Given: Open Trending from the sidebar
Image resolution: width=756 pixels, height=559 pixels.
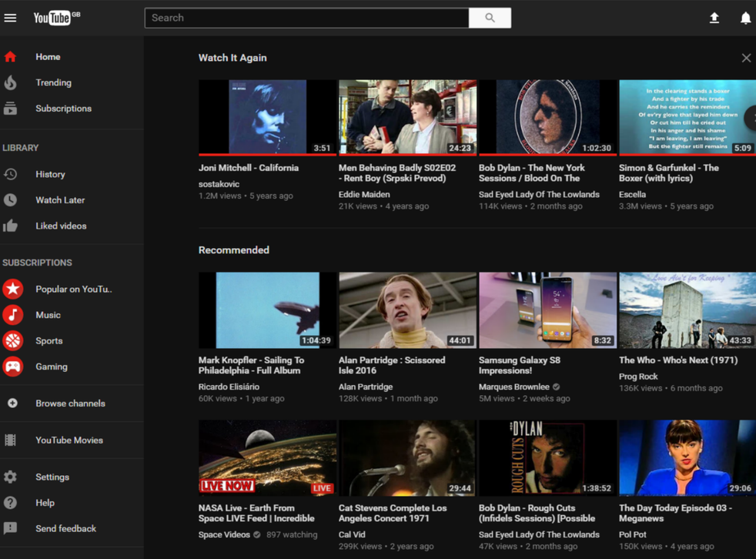Looking at the screenshot, I should coord(54,82).
